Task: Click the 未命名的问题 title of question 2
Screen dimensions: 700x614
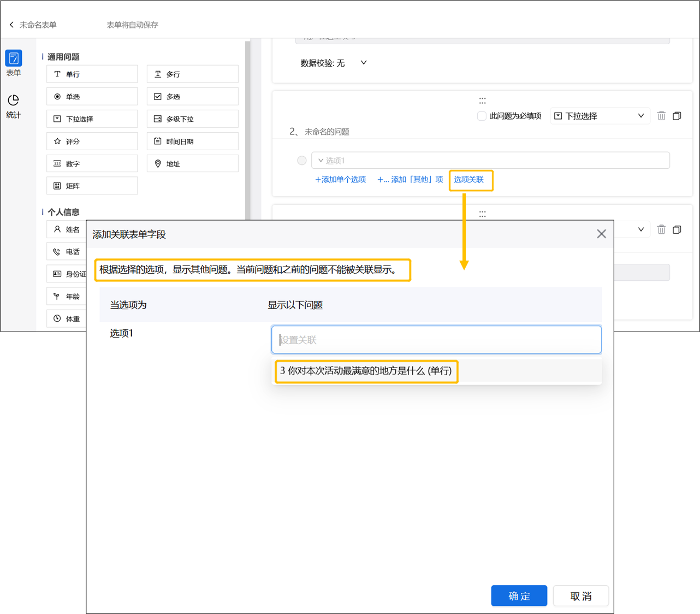Action: click(327, 132)
